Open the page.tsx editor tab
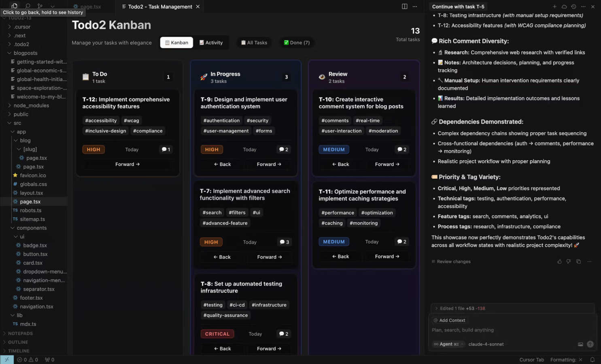This screenshot has height=364, width=601. tap(90, 6)
